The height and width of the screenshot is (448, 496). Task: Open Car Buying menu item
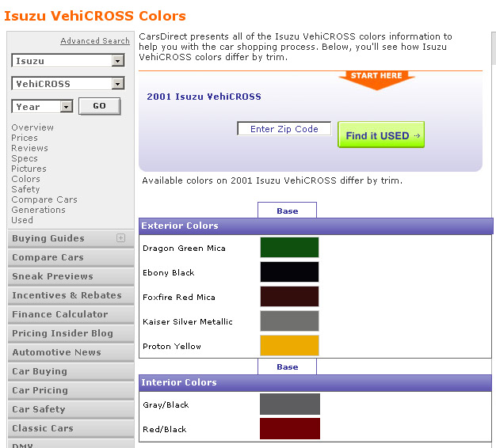[71, 371]
